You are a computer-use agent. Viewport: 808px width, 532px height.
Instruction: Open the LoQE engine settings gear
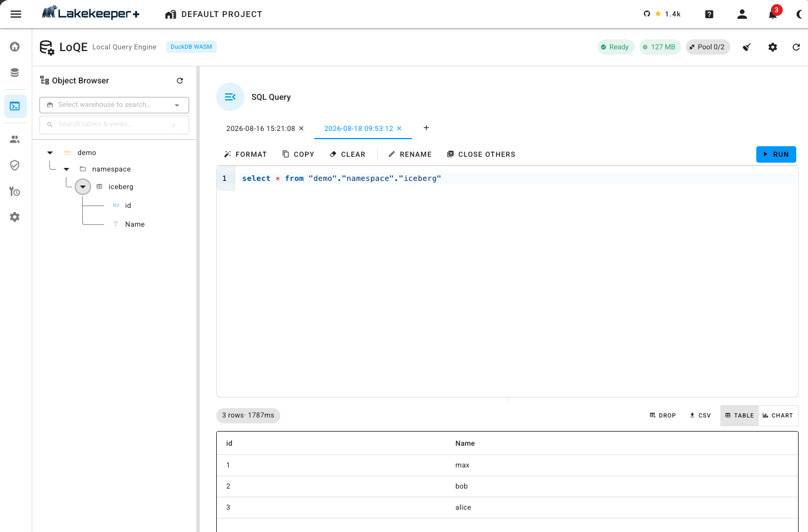pyautogui.click(x=773, y=47)
